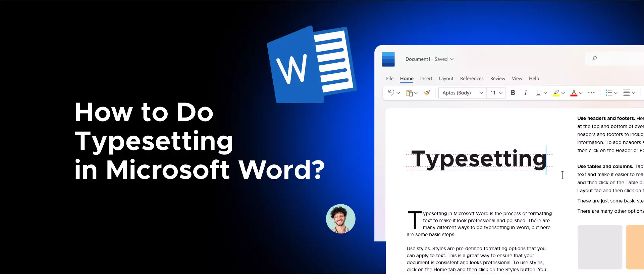The image size is (644, 274).
Task: Click the Undo icon
Action: [x=391, y=93]
